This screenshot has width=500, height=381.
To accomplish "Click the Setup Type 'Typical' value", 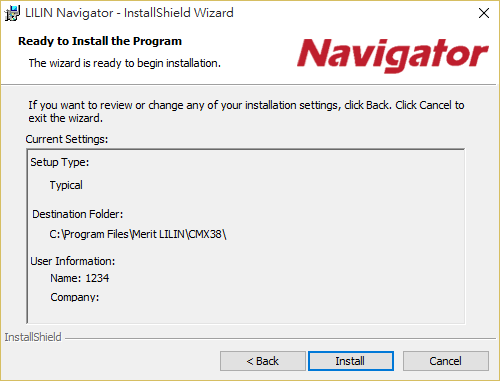I will pos(66,185).
